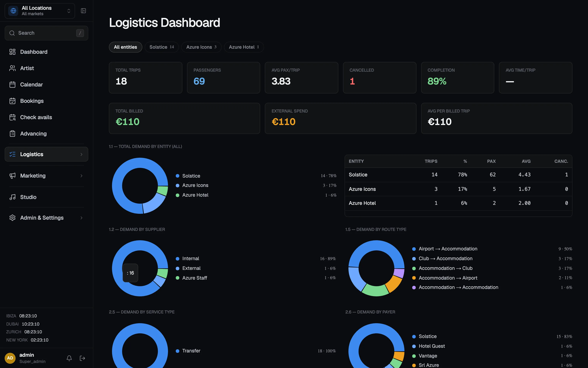Click the Hotel Guest payer legend entry
588x368 pixels.
(x=492, y=346)
